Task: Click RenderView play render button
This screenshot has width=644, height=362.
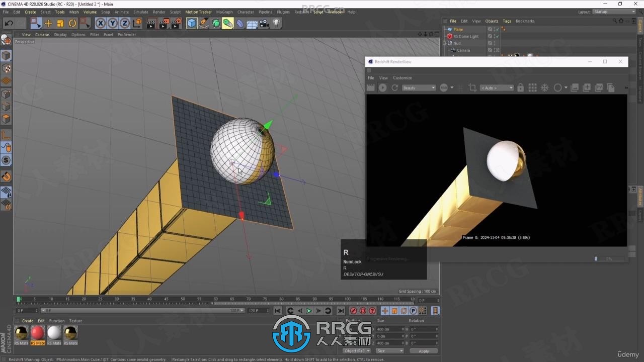Action: [x=383, y=87]
